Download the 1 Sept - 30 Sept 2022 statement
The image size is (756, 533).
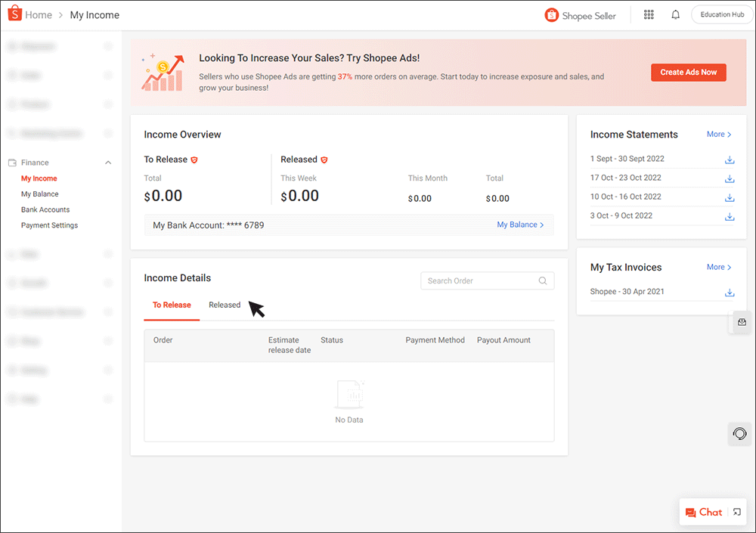tap(729, 160)
